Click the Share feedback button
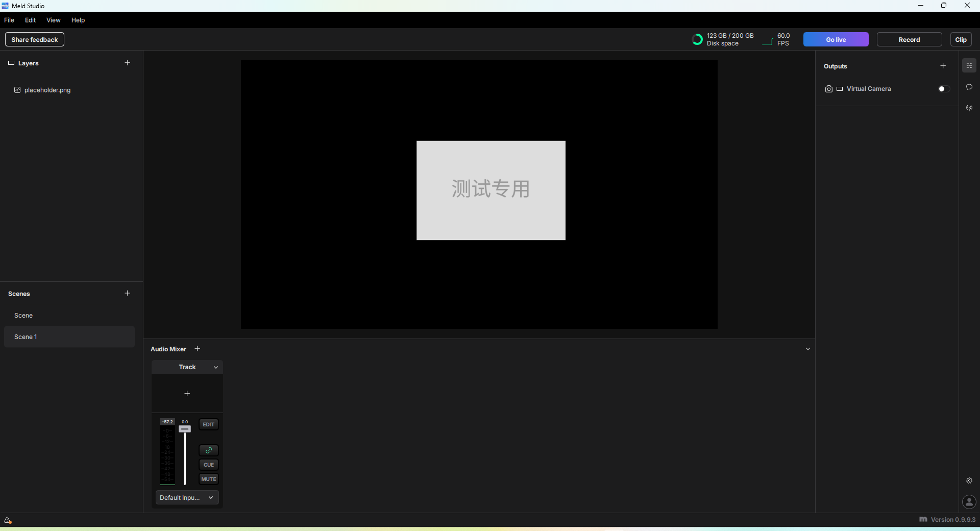980x531 pixels. 34,39
